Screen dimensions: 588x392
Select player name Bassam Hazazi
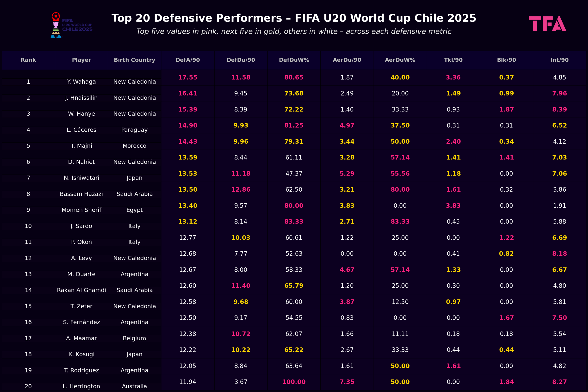[x=82, y=194]
